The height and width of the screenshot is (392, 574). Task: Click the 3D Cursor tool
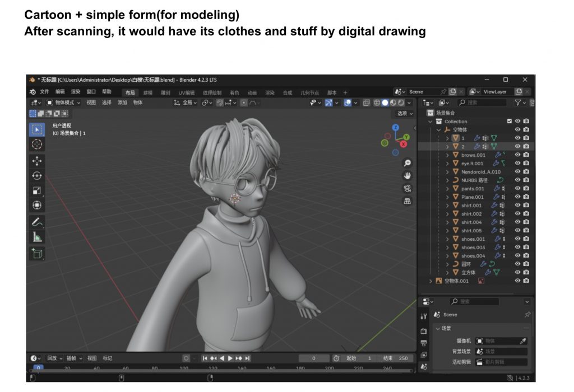(x=37, y=144)
